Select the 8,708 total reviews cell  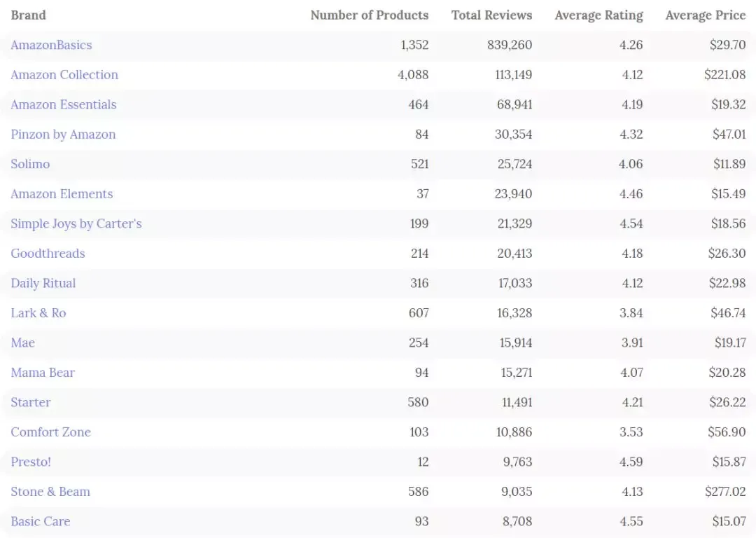coord(517,522)
